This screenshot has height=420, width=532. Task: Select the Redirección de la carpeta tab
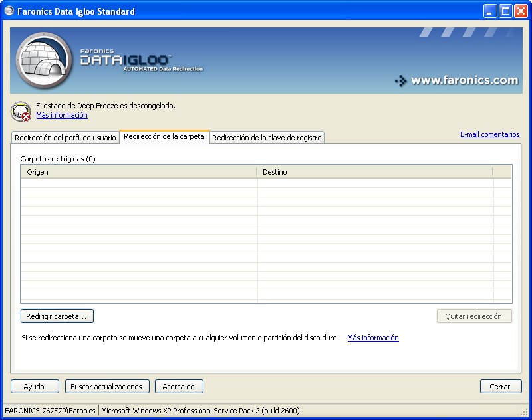[x=164, y=136]
